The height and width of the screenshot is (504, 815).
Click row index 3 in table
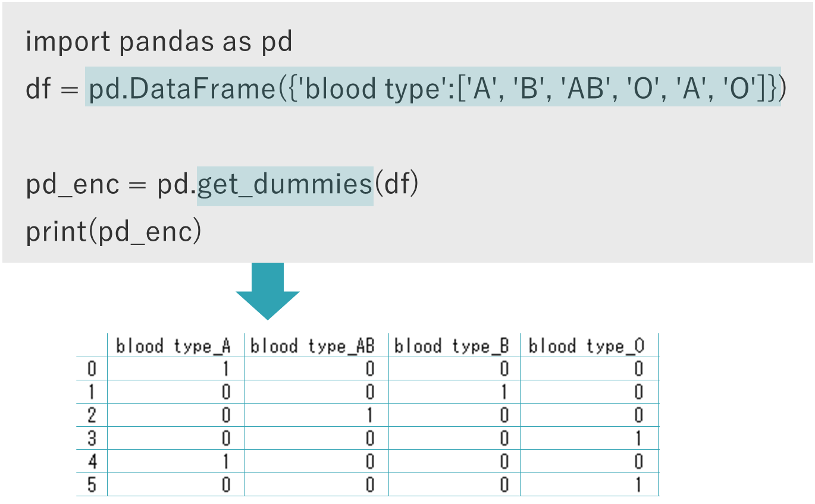[92, 439]
